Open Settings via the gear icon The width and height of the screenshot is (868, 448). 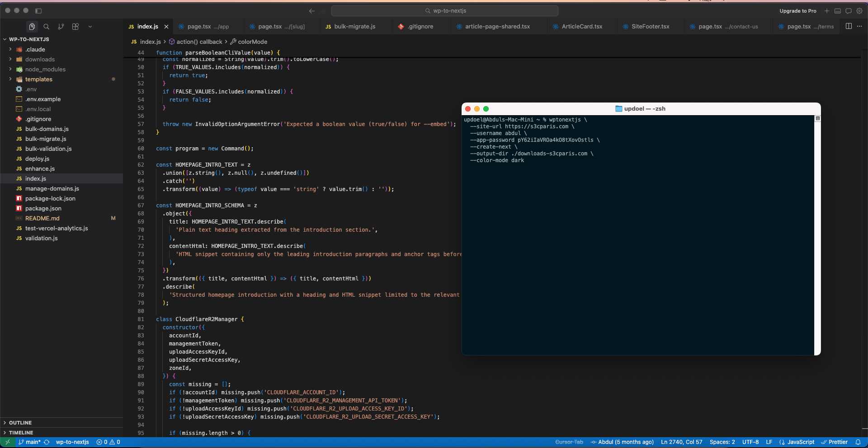coord(860,11)
